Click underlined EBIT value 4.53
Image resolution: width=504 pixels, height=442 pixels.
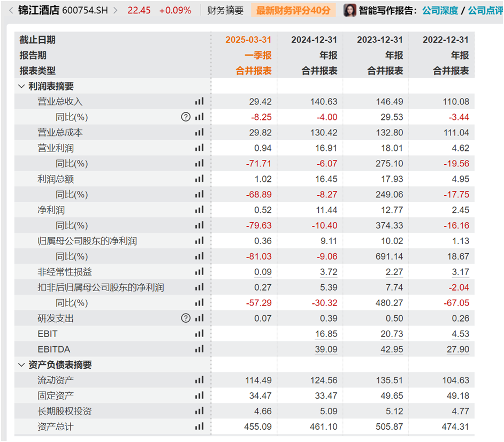tap(460, 334)
